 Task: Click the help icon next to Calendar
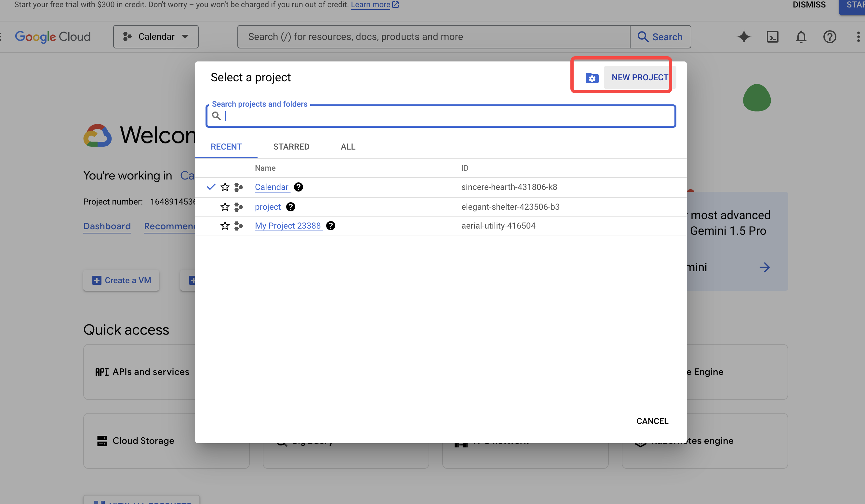click(298, 187)
